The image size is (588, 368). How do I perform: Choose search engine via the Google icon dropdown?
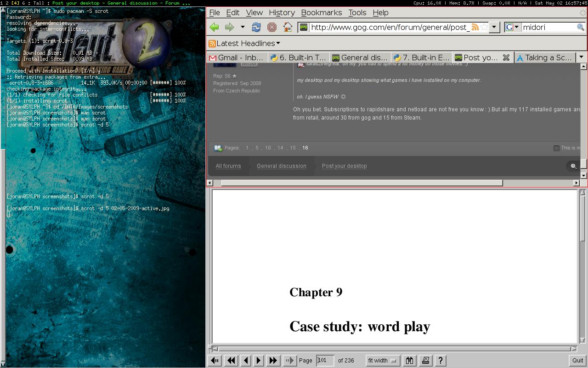[x=512, y=27]
